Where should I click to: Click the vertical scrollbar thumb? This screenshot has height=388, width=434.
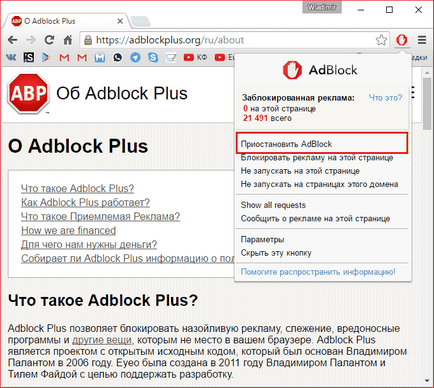click(427, 103)
